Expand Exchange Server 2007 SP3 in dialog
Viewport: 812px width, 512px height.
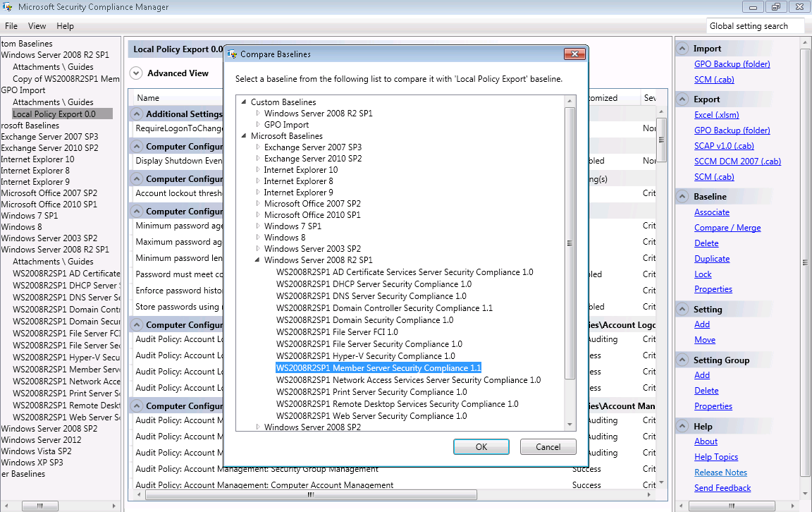[258, 147]
